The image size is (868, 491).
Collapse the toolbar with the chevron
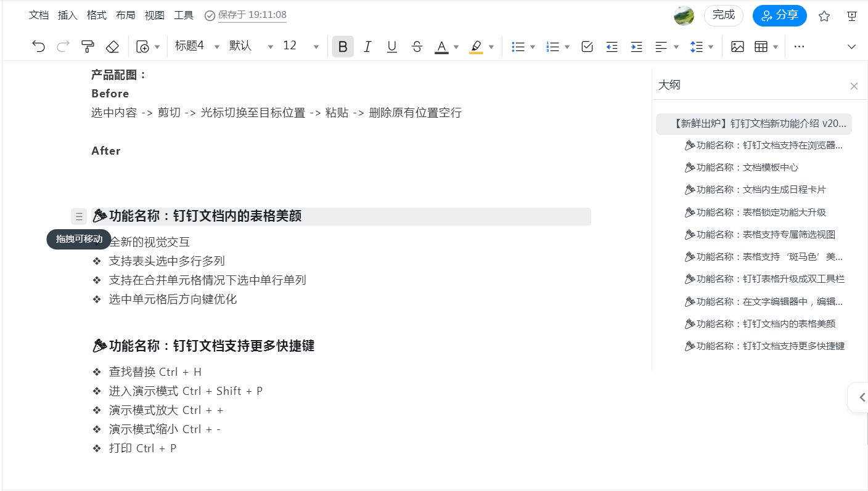point(852,47)
